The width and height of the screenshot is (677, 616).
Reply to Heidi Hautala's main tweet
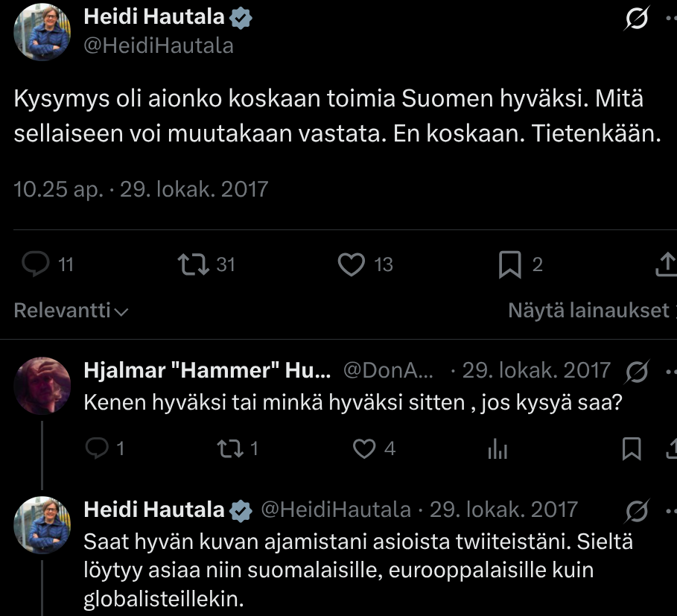click(36, 264)
